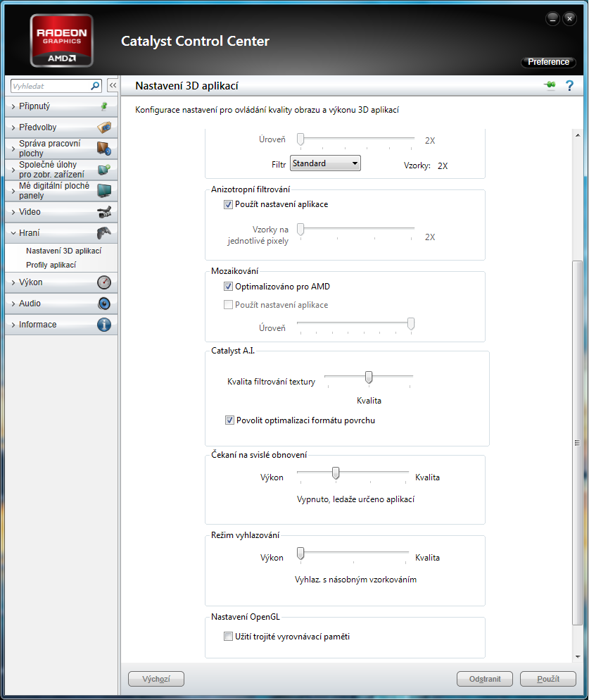Click the Hraní gamepad icon

click(x=104, y=232)
